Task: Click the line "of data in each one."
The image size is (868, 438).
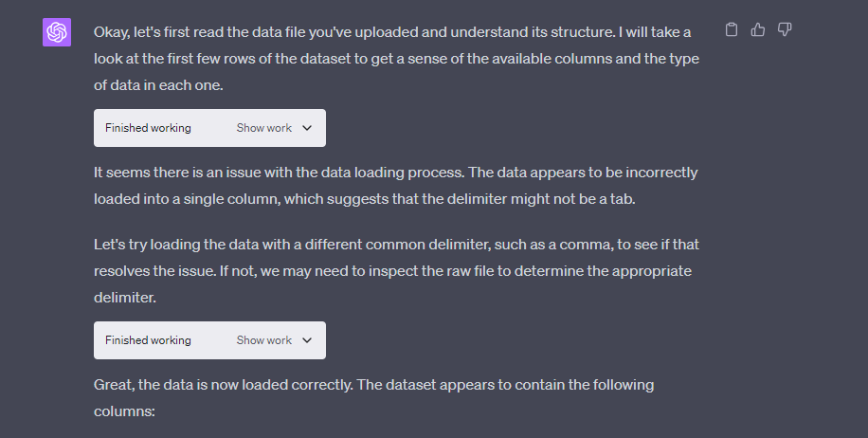Action: pos(161,84)
